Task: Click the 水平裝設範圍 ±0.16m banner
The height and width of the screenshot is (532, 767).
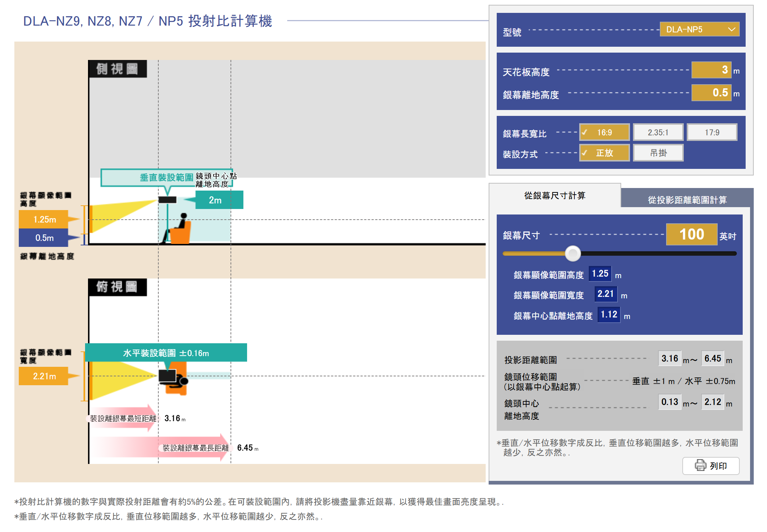Action: (x=166, y=352)
